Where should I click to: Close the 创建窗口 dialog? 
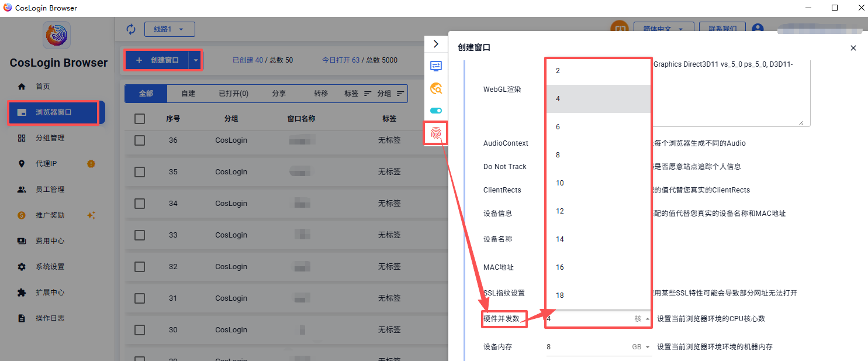click(853, 48)
